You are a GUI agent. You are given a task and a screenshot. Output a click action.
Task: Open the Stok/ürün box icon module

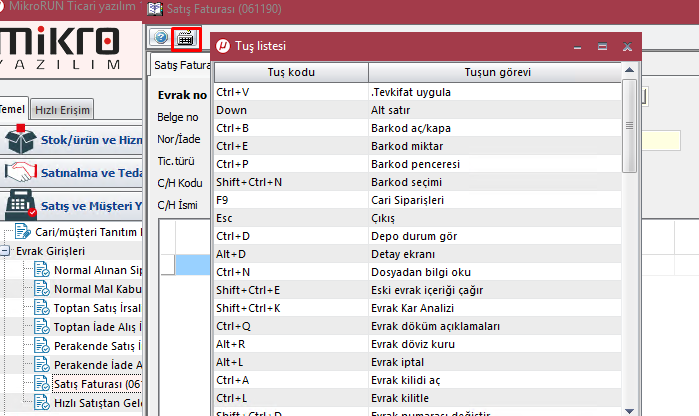click(x=20, y=139)
